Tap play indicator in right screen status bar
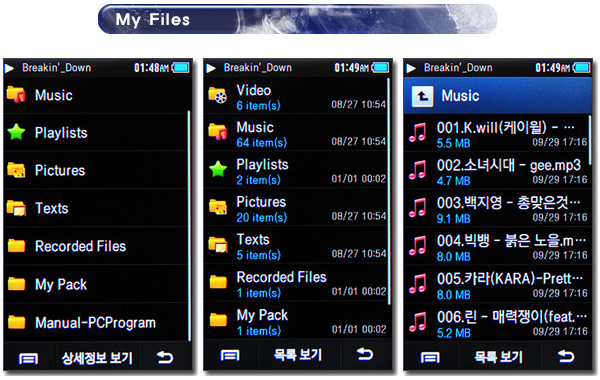The image size is (600, 380). pos(411,68)
